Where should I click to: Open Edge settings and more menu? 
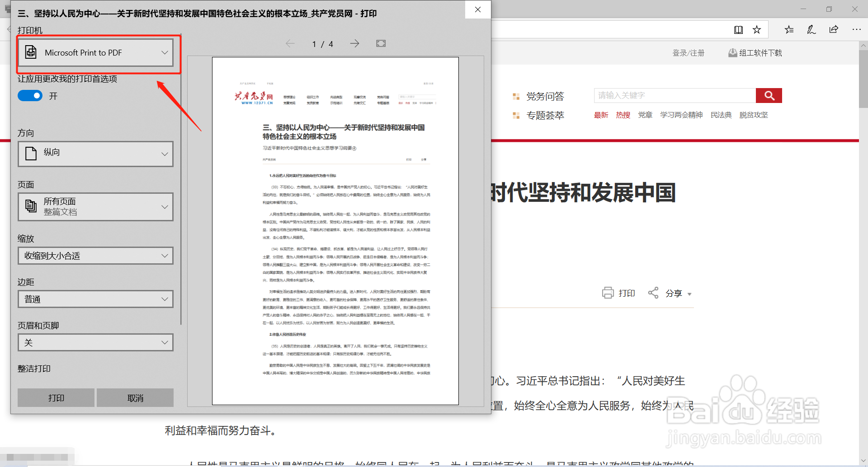856,30
